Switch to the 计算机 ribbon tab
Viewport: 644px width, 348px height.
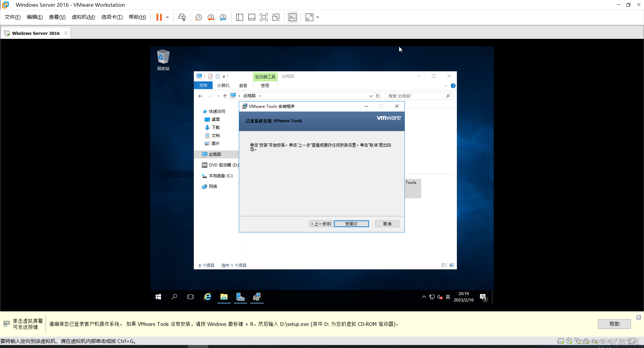coord(223,85)
